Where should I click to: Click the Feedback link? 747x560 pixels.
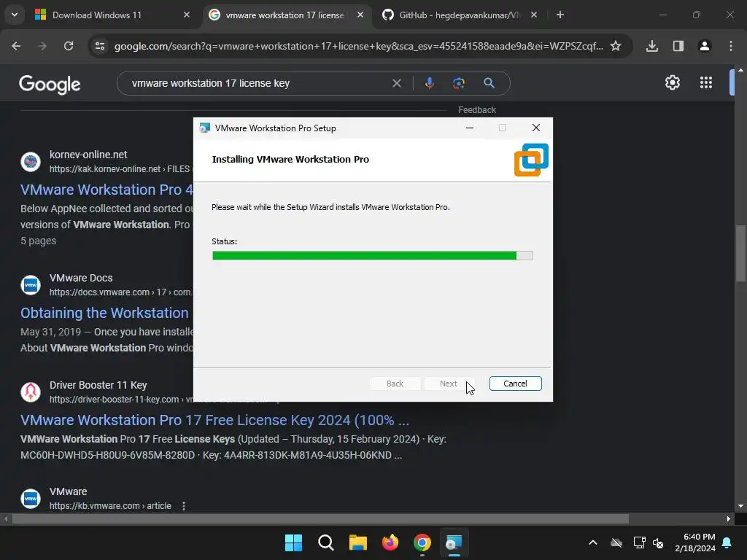point(477,110)
